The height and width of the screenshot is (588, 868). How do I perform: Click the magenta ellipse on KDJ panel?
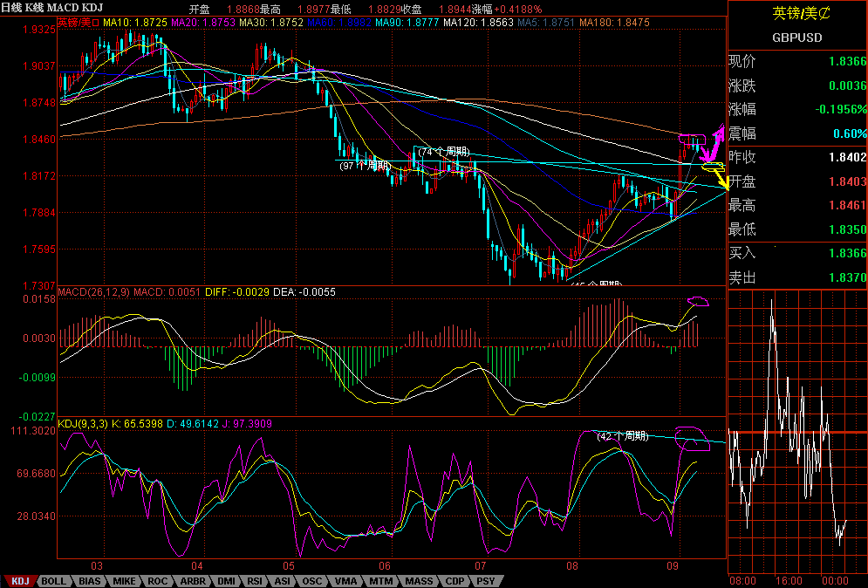694,438
